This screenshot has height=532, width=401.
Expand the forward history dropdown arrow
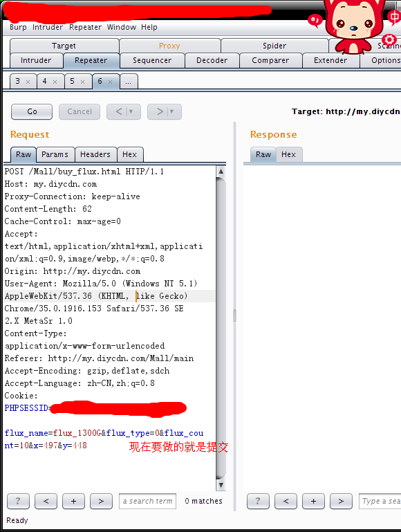coord(172,111)
